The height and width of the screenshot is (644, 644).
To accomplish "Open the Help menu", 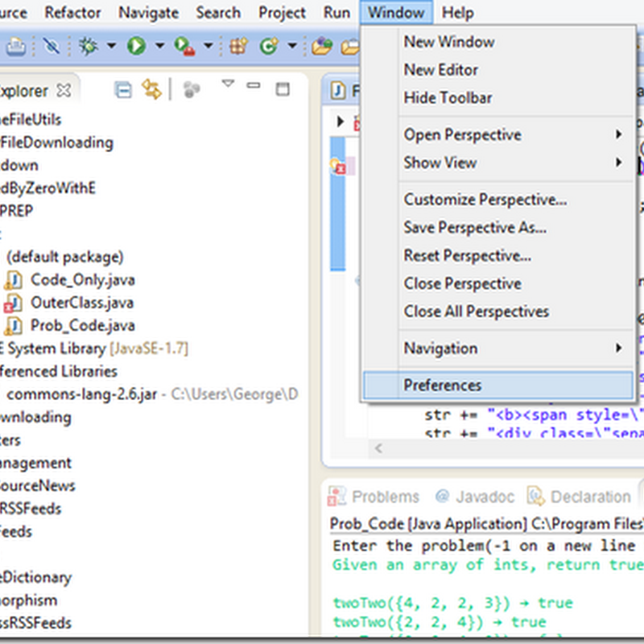I will [457, 13].
